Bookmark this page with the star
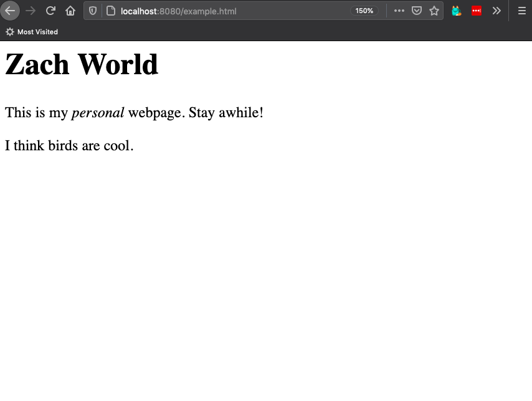 pyautogui.click(x=434, y=11)
